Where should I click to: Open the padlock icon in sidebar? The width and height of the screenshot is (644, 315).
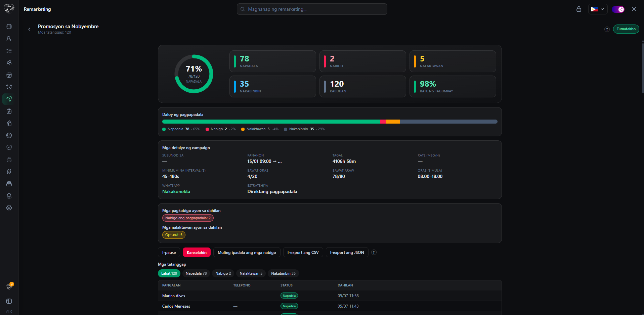point(9,160)
